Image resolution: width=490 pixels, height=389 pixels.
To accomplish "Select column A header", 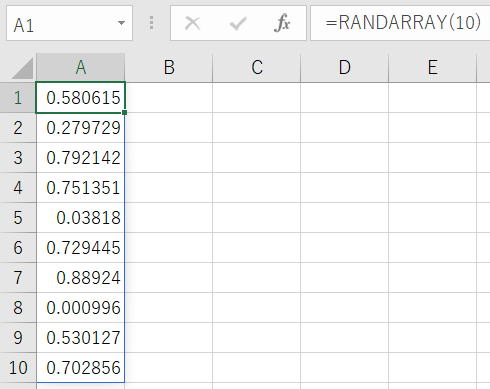I will 81,68.
